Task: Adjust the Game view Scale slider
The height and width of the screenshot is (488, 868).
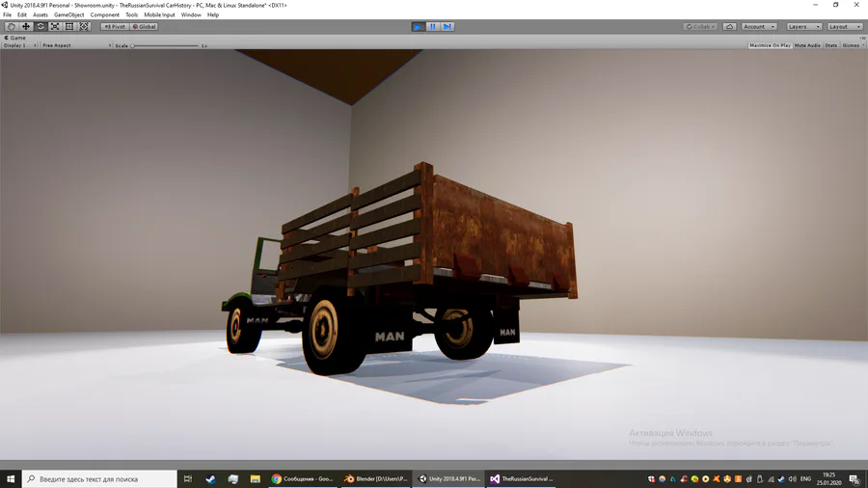Action: pos(165,45)
